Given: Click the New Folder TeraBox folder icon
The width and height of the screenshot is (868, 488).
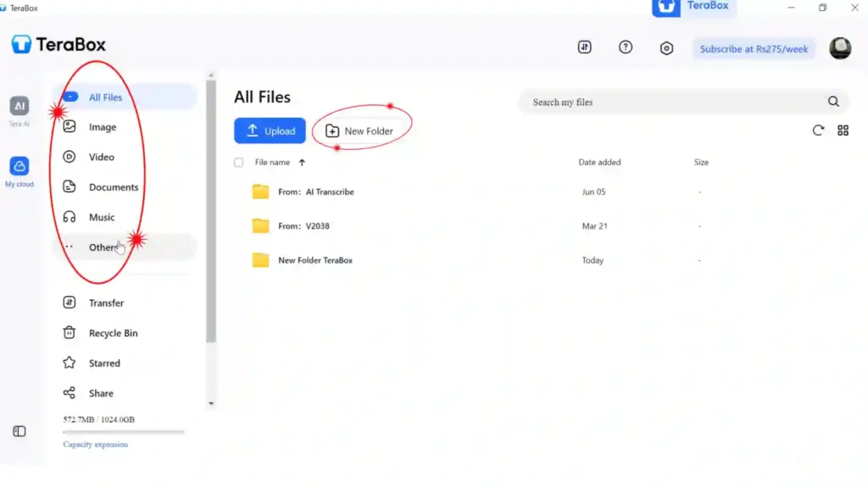Looking at the screenshot, I should coord(260,260).
